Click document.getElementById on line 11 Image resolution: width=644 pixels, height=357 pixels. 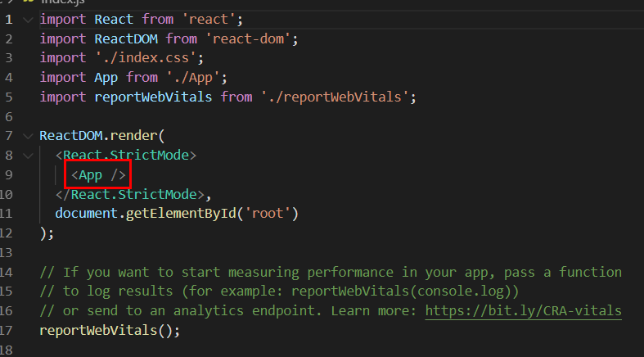(146, 214)
